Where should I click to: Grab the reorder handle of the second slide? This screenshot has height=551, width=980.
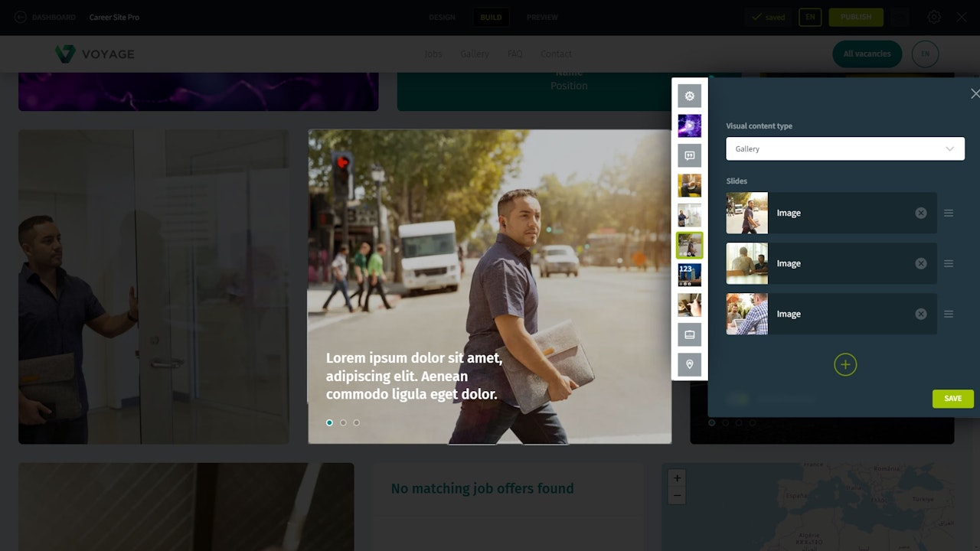949,263
